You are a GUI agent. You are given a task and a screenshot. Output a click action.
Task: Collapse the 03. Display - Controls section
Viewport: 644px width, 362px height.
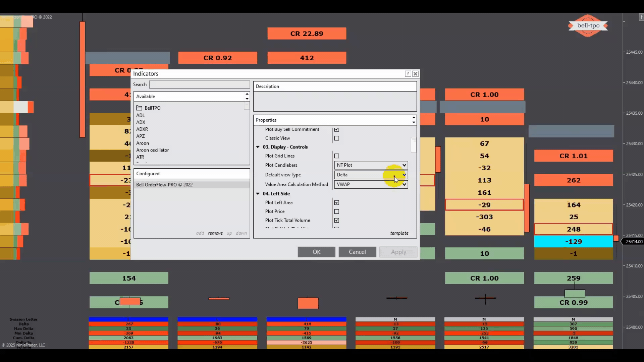pos(258,147)
